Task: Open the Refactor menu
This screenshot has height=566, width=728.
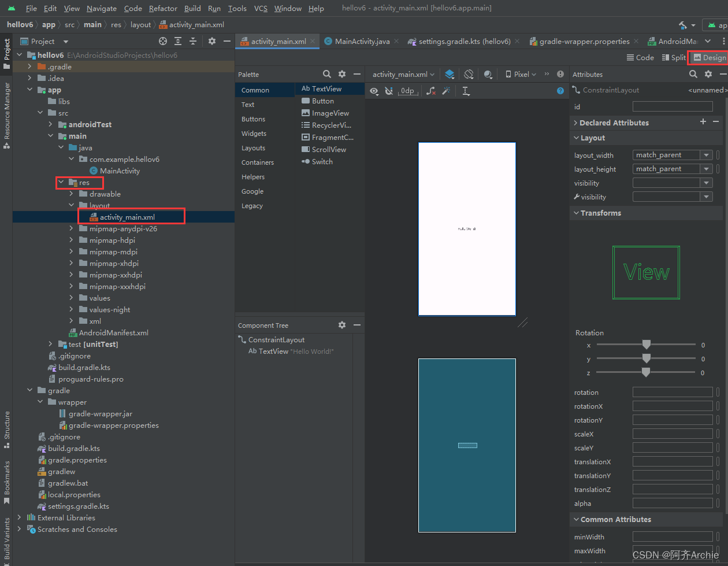Action: click(x=163, y=8)
